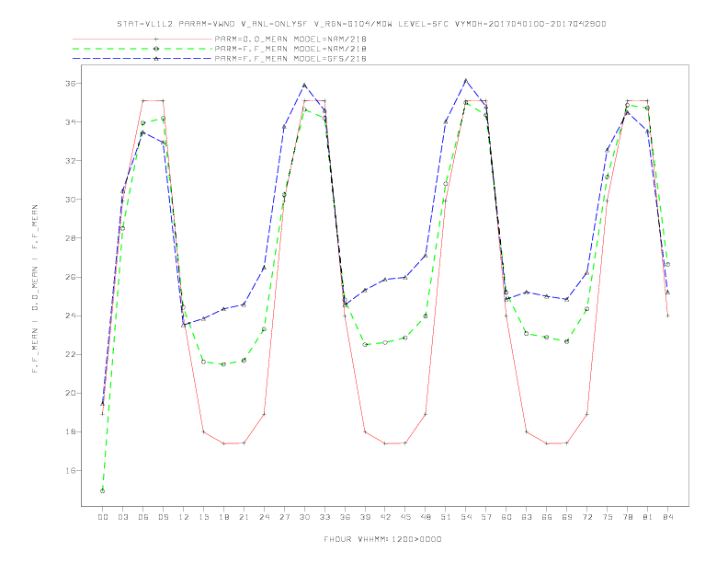Click x-axis forecast hour label 27
This screenshot has width=728, height=563.
point(284,517)
